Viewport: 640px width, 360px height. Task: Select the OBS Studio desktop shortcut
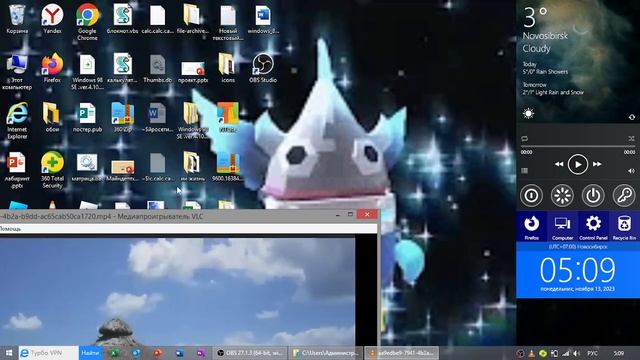click(x=263, y=69)
